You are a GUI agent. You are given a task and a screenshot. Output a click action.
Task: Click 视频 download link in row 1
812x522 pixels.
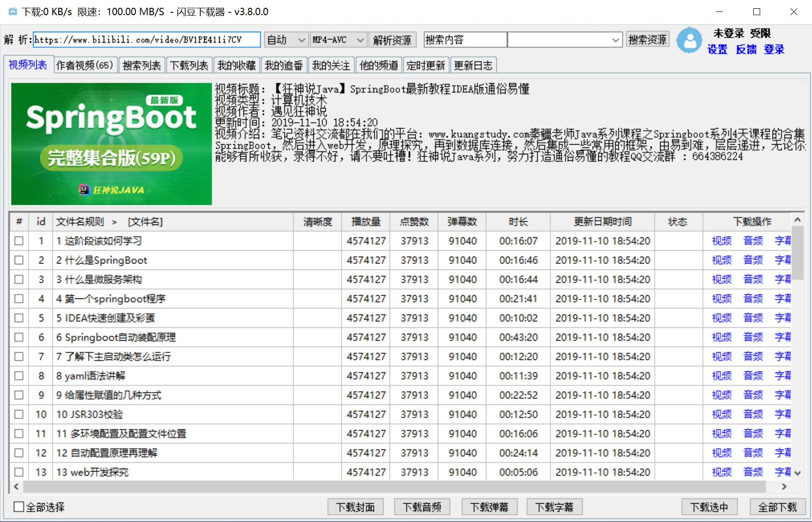tap(722, 241)
